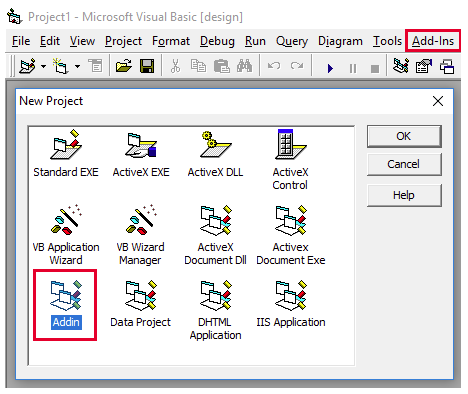Select ActiveX Document Dll project
This screenshot has height=394, width=468.
[215, 220]
